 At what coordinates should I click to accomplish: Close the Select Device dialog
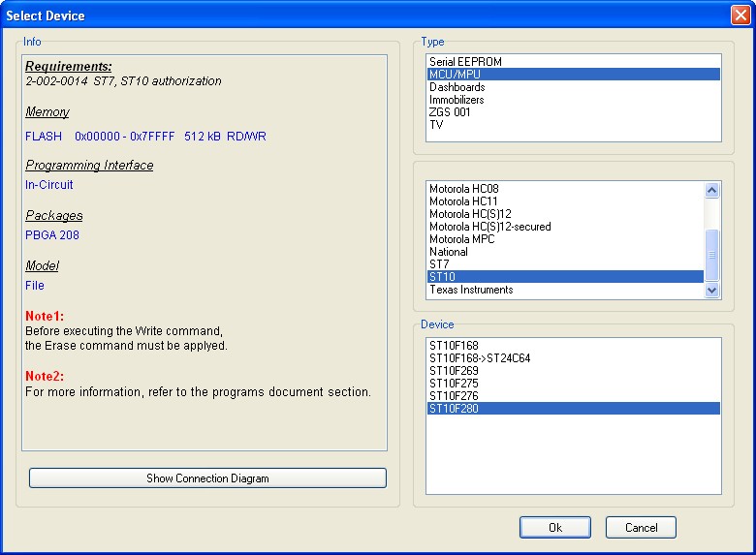[740, 15]
